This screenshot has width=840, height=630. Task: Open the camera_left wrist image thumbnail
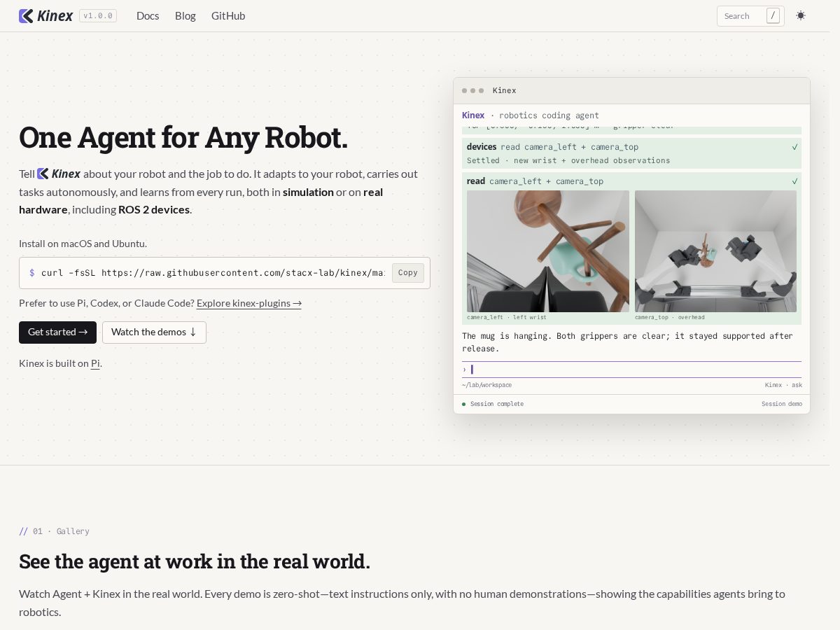coord(548,251)
